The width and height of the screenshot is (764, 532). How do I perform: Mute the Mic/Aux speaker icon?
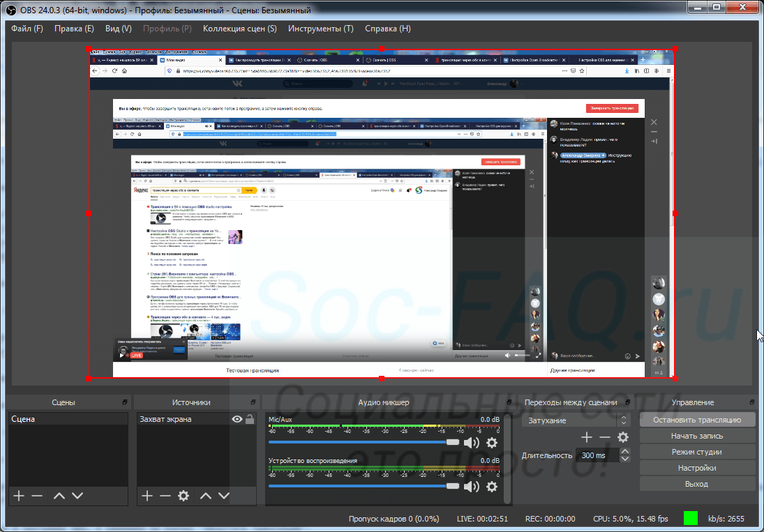[471, 443]
